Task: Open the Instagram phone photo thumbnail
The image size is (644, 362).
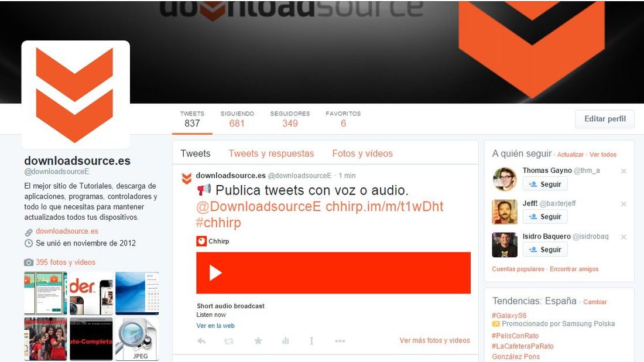Action: pos(91,293)
